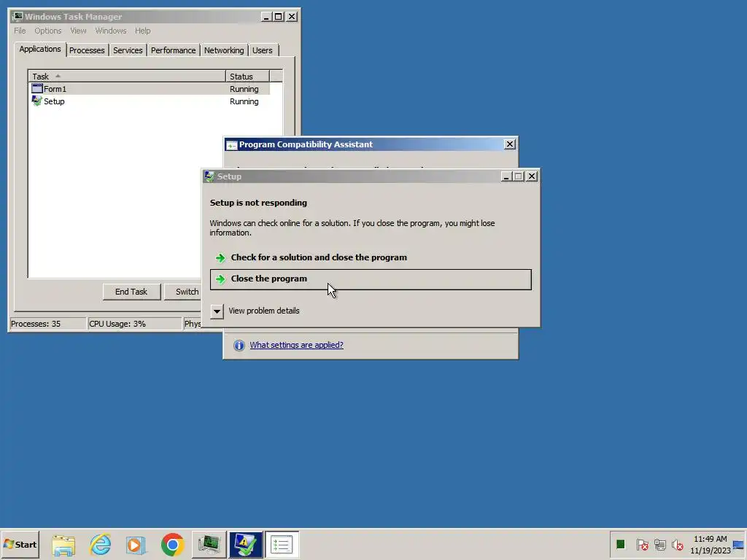Switch to the Networking tab

tap(224, 50)
